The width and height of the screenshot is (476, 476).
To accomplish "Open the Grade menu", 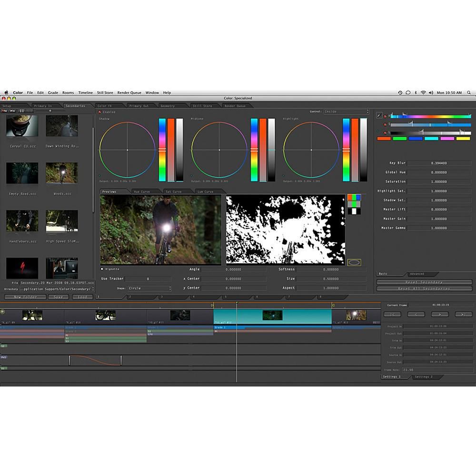I will (x=53, y=93).
